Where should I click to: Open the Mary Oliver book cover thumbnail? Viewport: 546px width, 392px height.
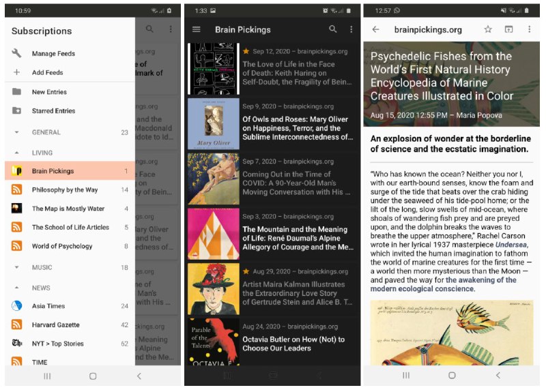click(x=213, y=124)
